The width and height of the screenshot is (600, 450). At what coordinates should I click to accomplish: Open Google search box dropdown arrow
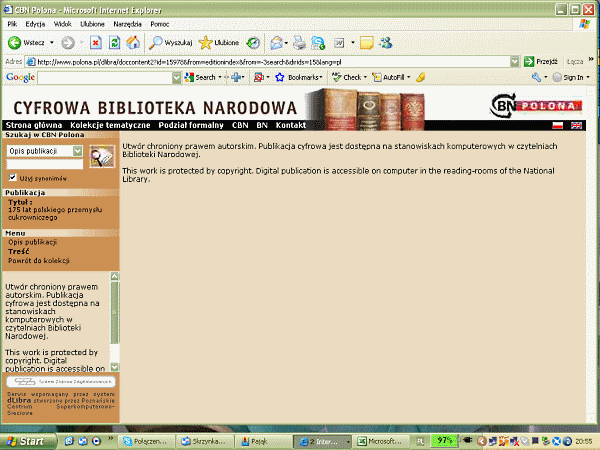point(176,78)
